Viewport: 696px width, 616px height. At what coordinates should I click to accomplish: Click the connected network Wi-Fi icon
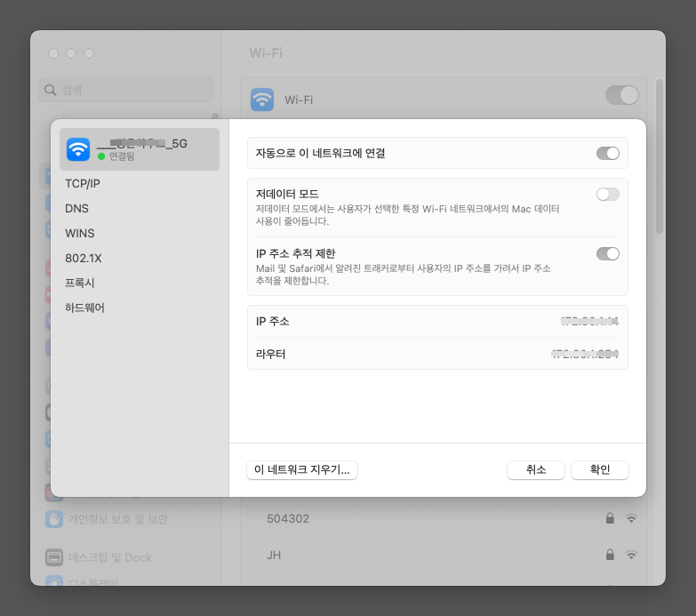[78, 149]
